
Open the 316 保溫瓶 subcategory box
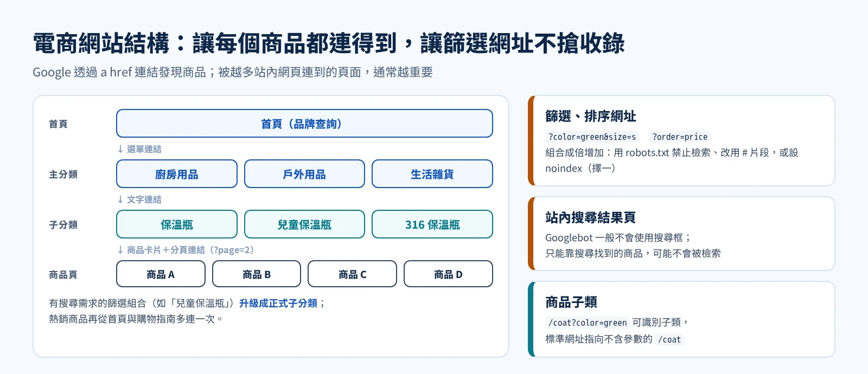coord(432,224)
